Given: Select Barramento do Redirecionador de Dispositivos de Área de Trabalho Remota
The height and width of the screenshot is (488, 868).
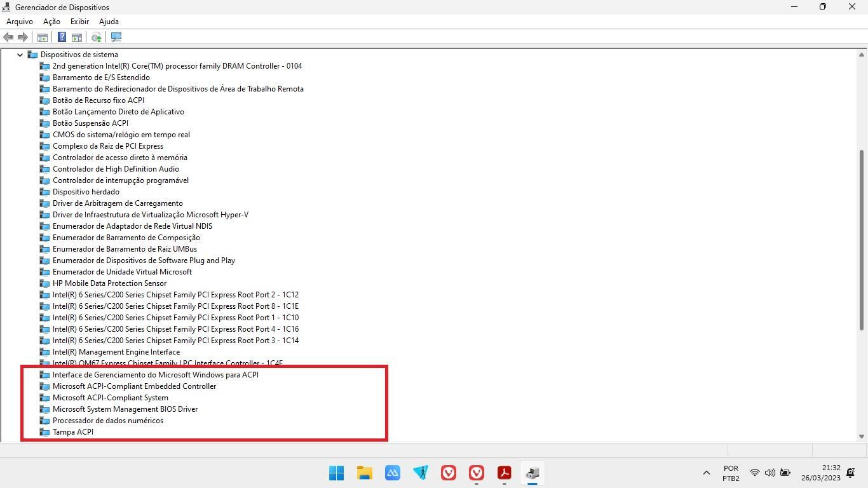Looking at the screenshot, I should 178,89.
